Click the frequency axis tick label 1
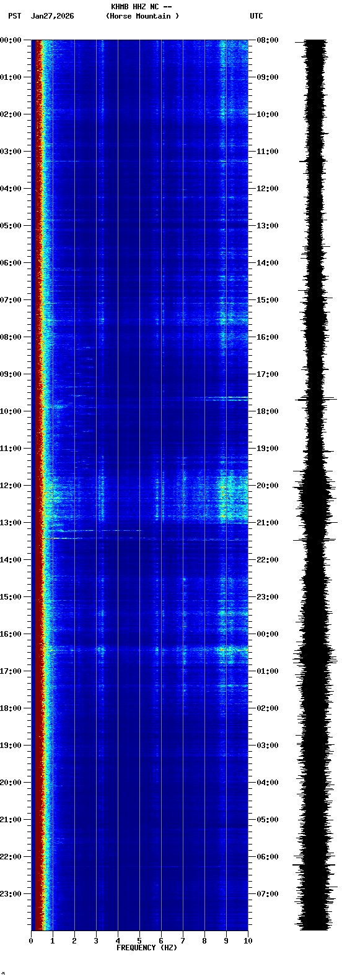The width and height of the screenshot is (342, 980). 53,941
